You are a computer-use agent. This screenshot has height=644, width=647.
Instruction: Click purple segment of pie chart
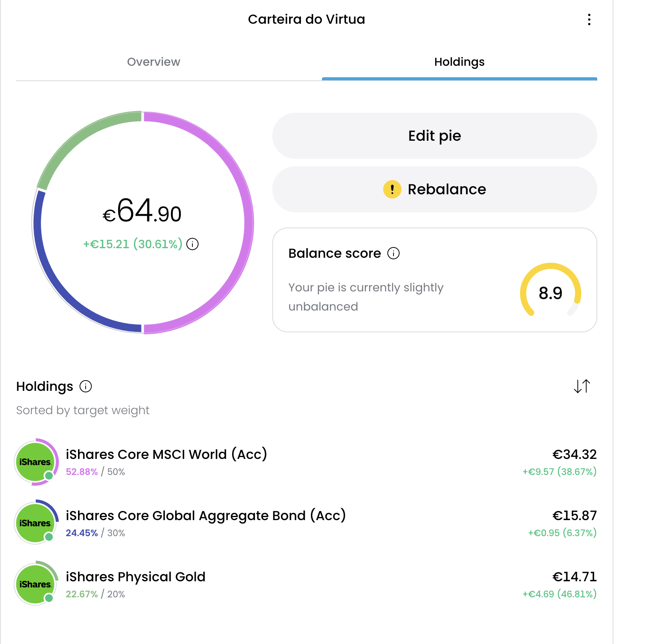[x=249, y=222]
